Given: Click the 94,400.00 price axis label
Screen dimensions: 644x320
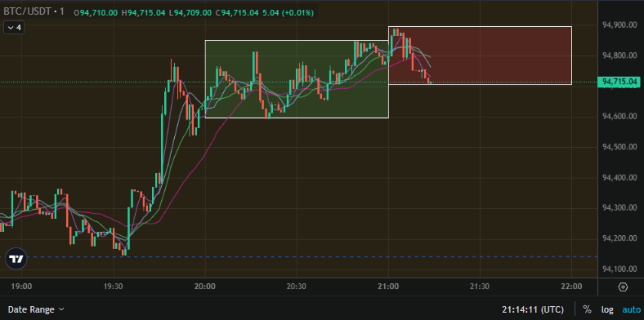Looking at the screenshot, I should (619, 178).
